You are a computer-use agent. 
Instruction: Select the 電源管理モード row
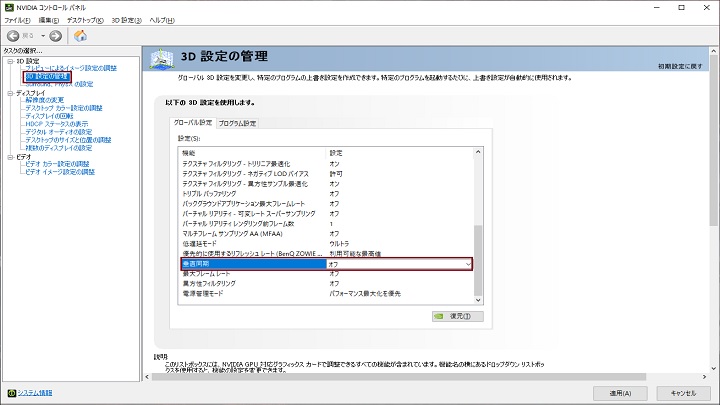click(326, 293)
